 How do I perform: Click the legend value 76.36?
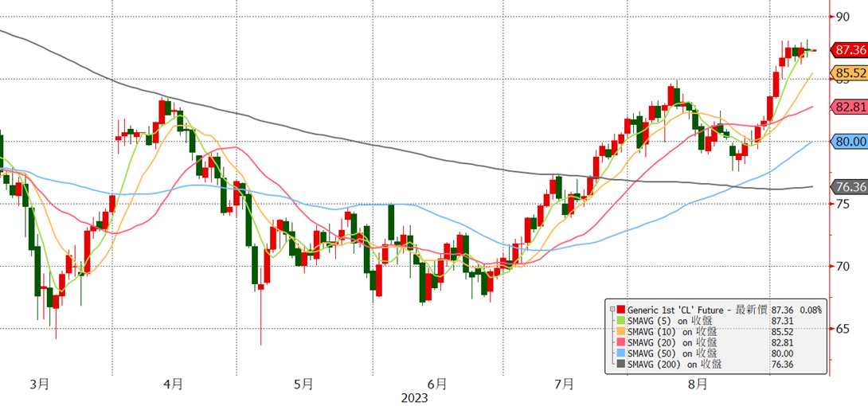point(782,364)
